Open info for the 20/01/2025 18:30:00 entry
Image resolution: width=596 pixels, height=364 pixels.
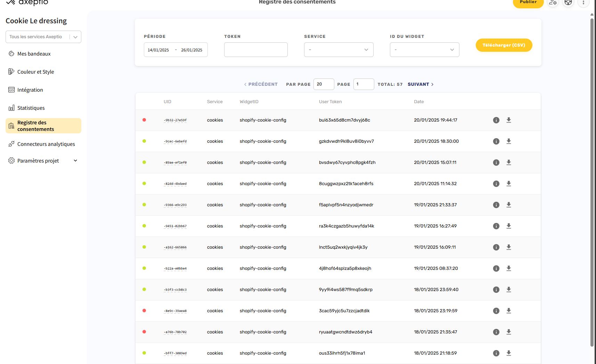coord(496,141)
